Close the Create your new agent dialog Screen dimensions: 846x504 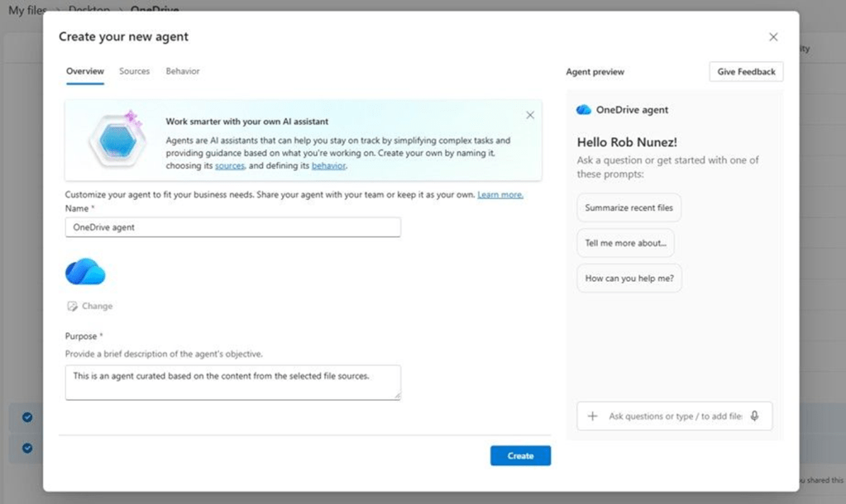tap(773, 37)
